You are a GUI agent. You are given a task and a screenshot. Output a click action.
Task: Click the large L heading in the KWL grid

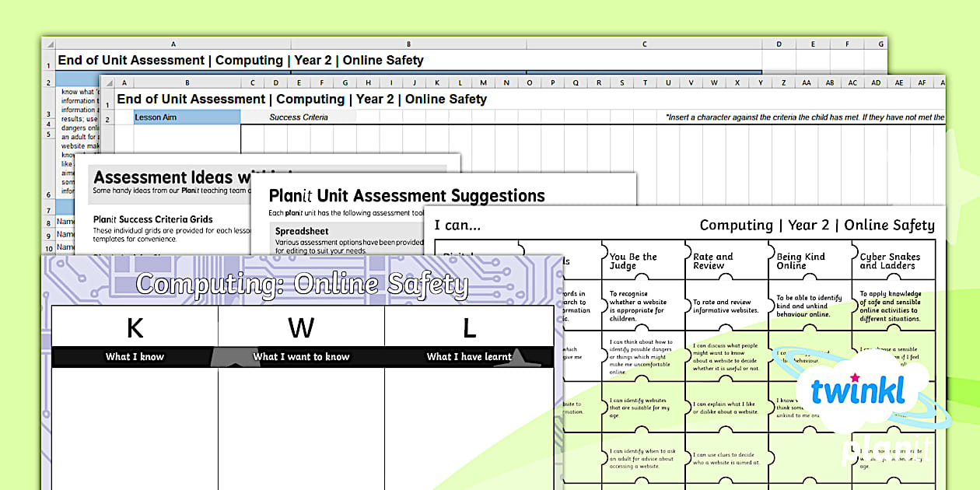tap(469, 328)
